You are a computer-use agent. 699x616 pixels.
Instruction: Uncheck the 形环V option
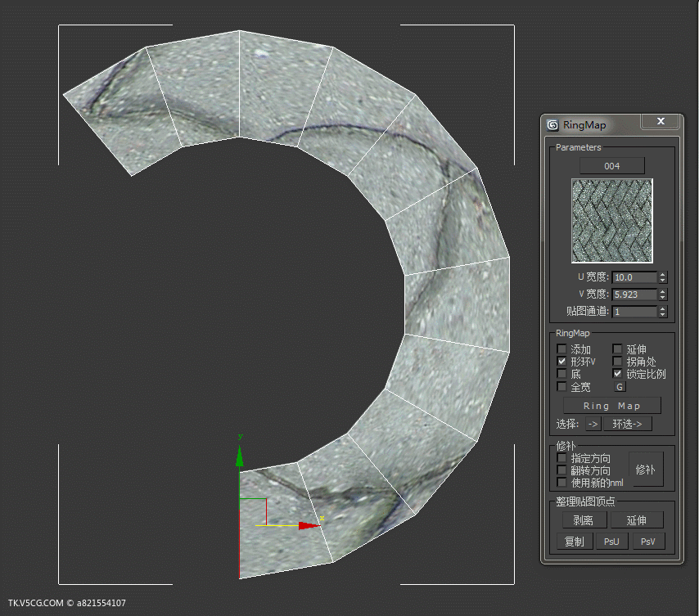[x=561, y=361]
